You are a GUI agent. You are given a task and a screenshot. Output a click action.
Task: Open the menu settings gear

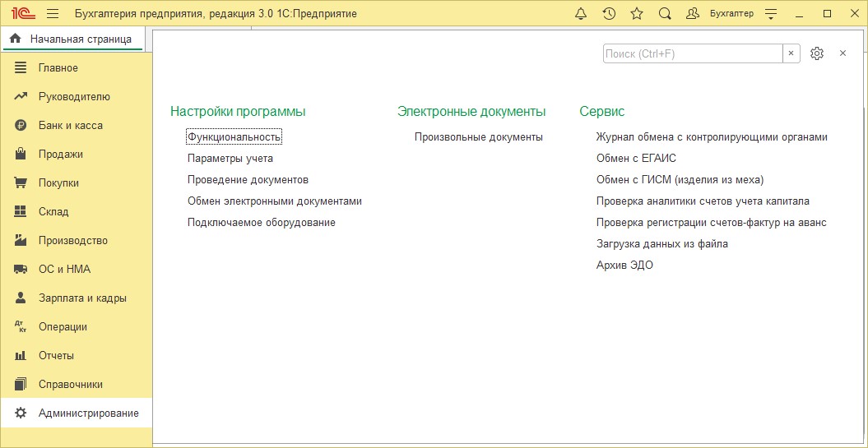pyautogui.click(x=817, y=53)
